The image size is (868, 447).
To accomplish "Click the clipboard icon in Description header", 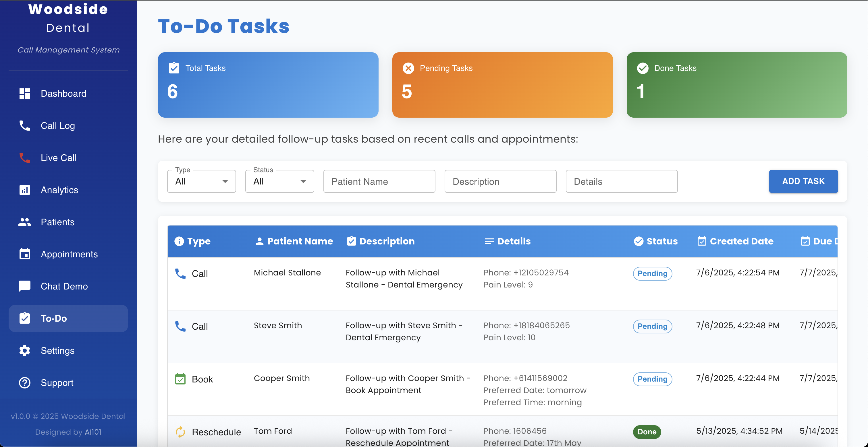I will (352, 241).
